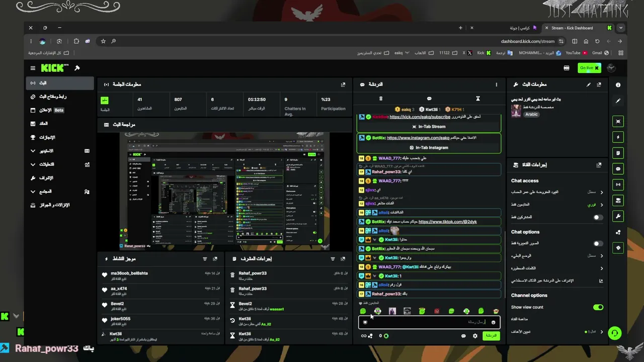Click the stream preview thumbnail
Image resolution: width=644 pixels, height=362 pixels.
coord(225,191)
